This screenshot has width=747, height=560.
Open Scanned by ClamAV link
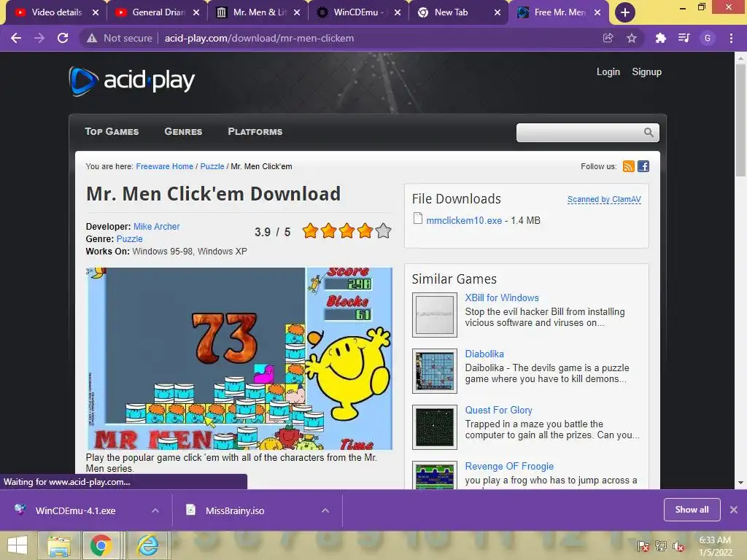[604, 200]
